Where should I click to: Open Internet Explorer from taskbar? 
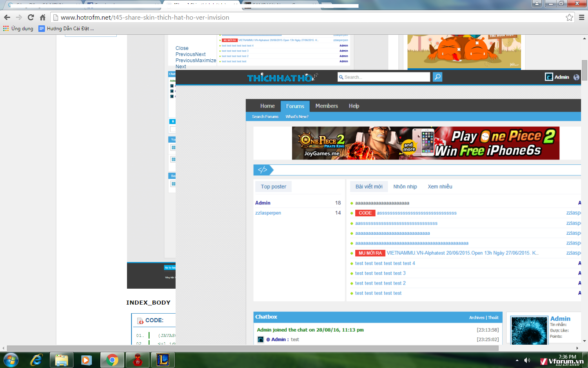36,360
